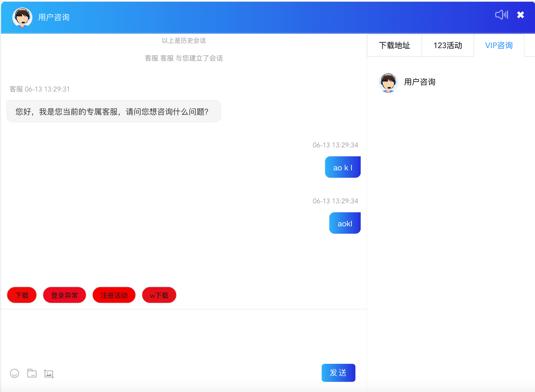Click the ao k l message bubble
Screen dimensions: 535x392
point(343,167)
